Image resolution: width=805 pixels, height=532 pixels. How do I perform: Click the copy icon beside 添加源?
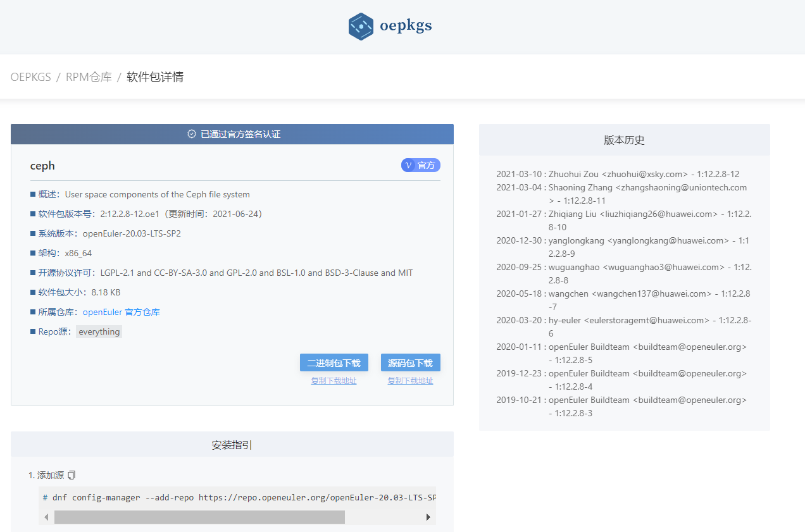(x=72, y=475)
